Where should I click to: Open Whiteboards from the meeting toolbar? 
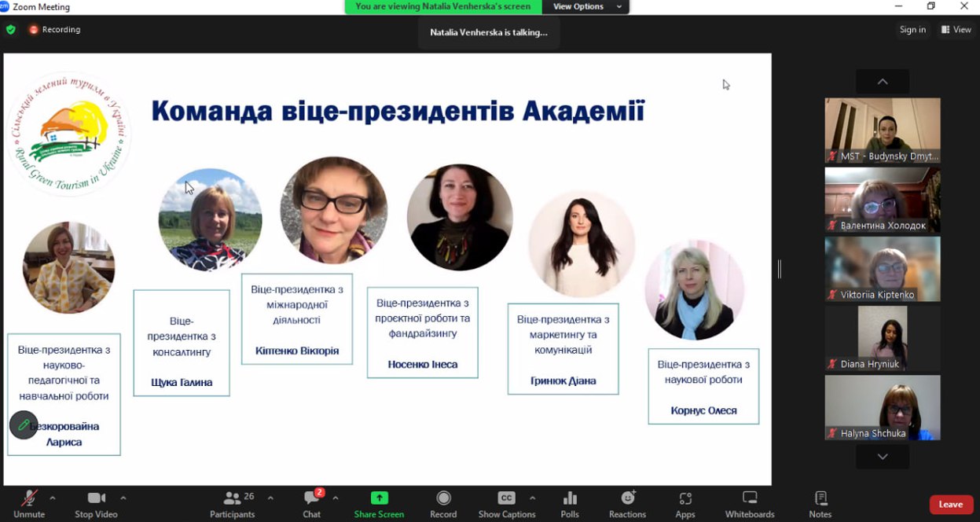pyautogui.click(x=750, y=504)
